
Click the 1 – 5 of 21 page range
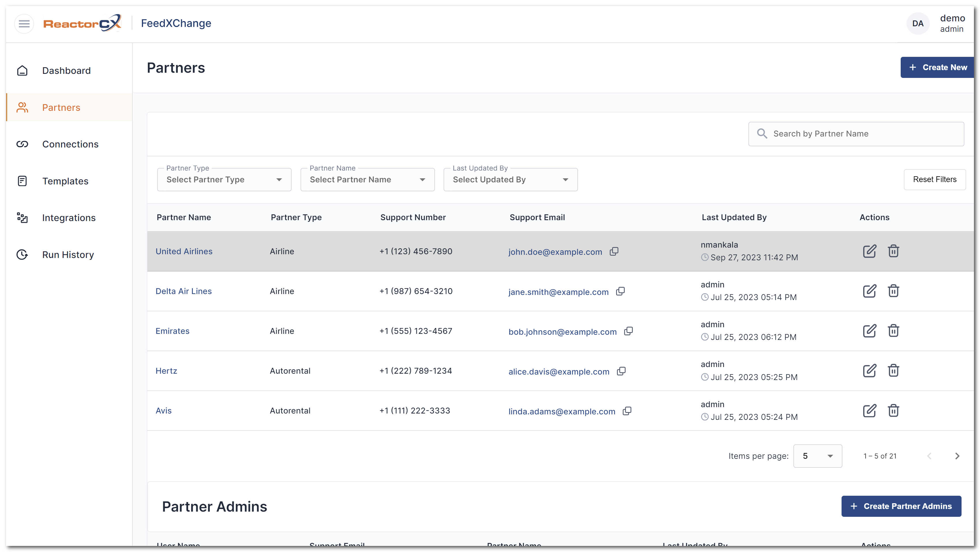[880, 456]
